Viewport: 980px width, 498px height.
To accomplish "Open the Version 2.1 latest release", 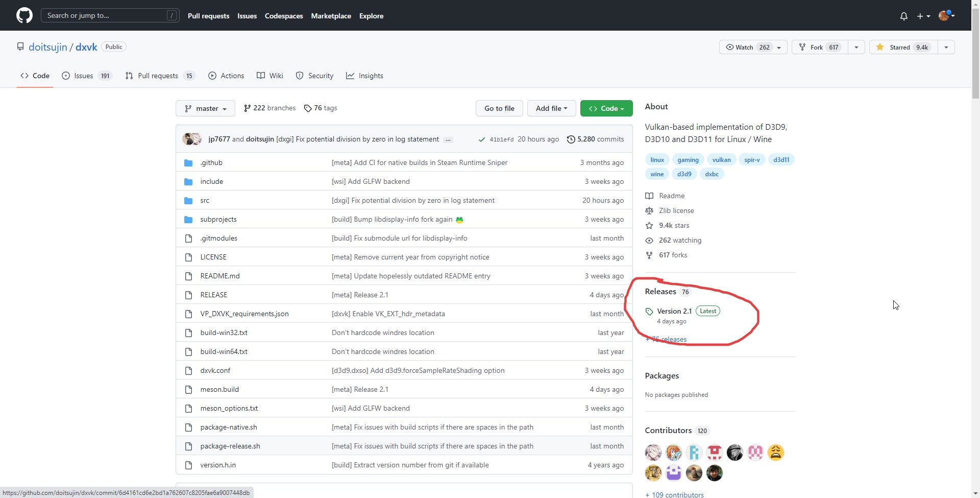I will click(682, 315).
